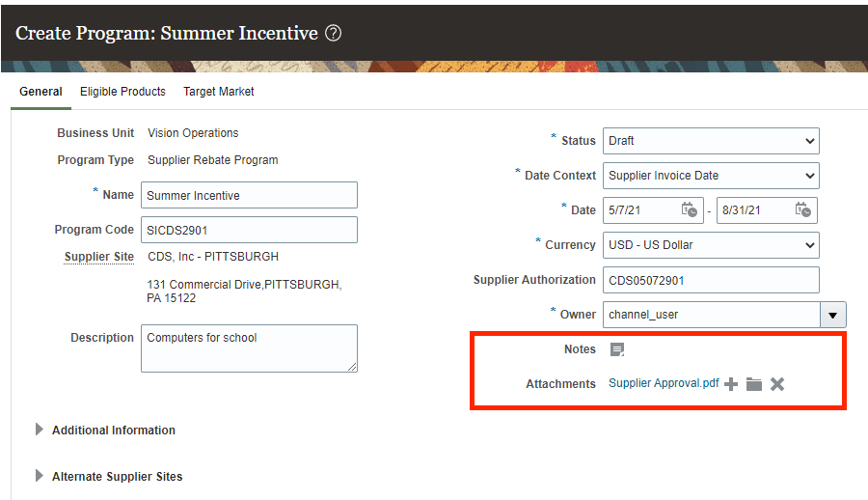The image size is (868, 500).
Task: Open the Date Context dropdown
Action: [711, 176]
